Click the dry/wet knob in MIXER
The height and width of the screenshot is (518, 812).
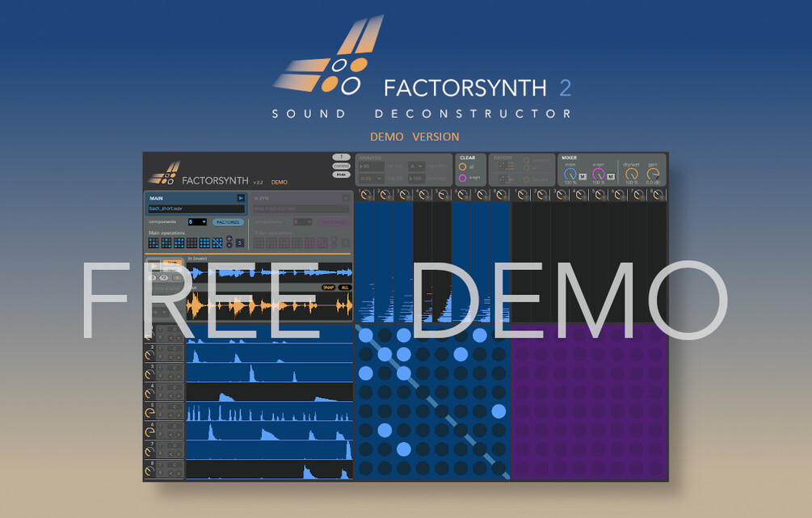coord(631,175)
